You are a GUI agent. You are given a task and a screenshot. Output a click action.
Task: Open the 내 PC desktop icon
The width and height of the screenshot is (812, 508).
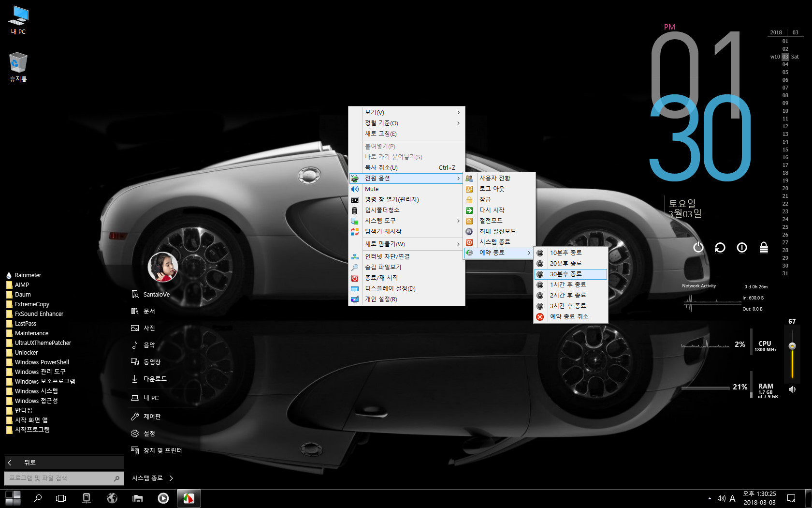pos(18,20)
